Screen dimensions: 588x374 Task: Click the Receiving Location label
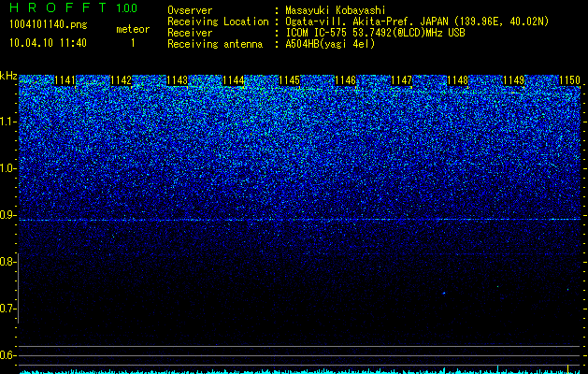click(218, 22)
